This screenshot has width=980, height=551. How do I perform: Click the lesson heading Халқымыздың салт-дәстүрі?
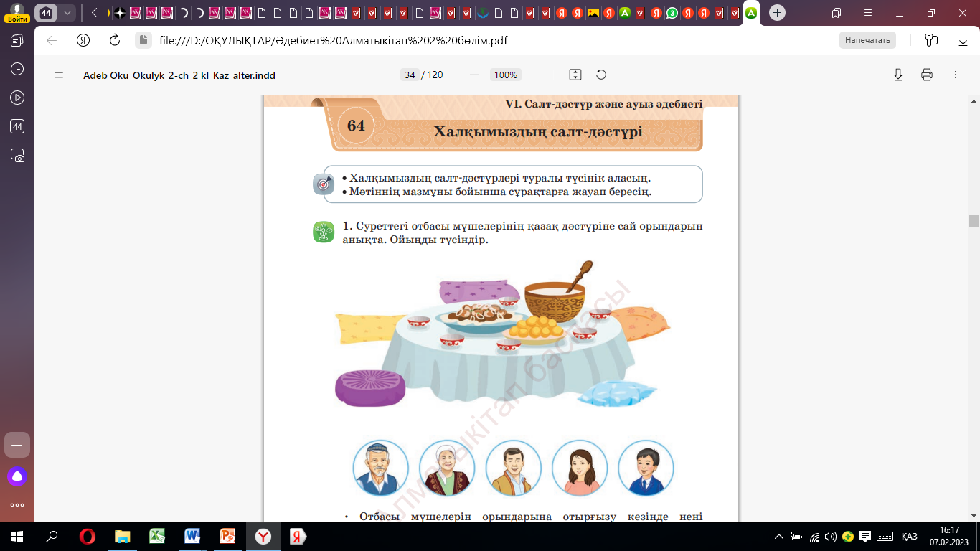pos(537,132)
